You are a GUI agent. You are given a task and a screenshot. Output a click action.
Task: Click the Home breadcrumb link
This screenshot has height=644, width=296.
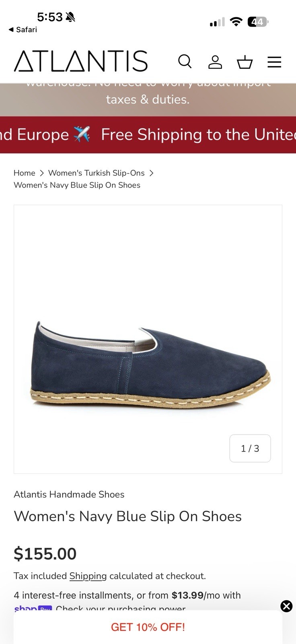tap(25, 173)
